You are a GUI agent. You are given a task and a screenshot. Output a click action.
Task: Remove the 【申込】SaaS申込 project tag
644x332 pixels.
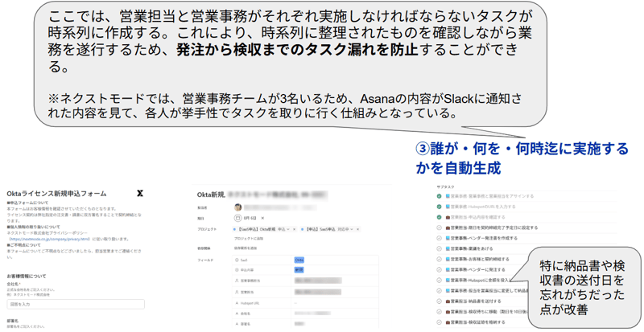pyautogui.click(x=358, y=229)
